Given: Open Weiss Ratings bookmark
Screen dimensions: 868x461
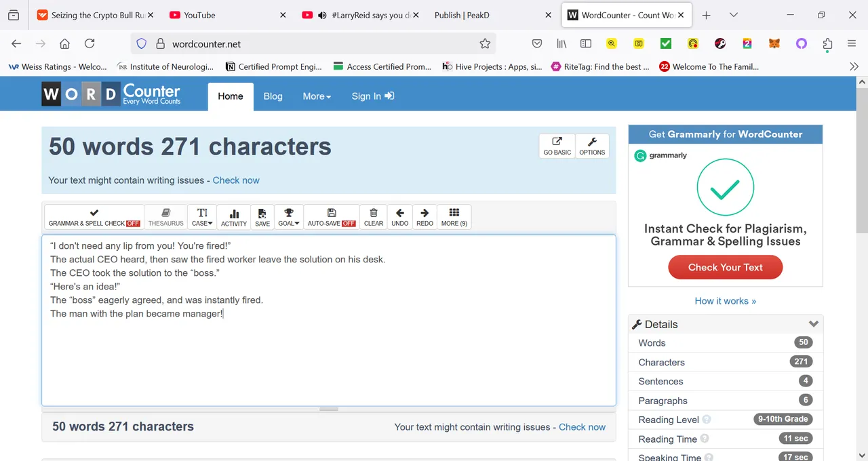Looking at the screenshot, I should point(58,66).
